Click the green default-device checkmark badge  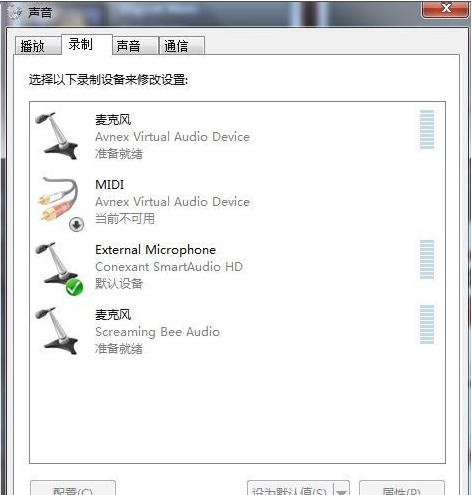coord(74,287)
